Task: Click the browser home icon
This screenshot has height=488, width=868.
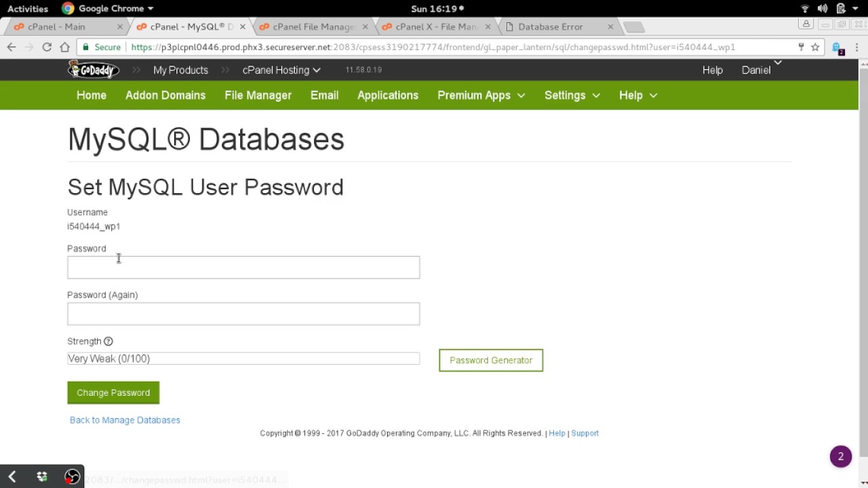Action: tap(64, 47)
